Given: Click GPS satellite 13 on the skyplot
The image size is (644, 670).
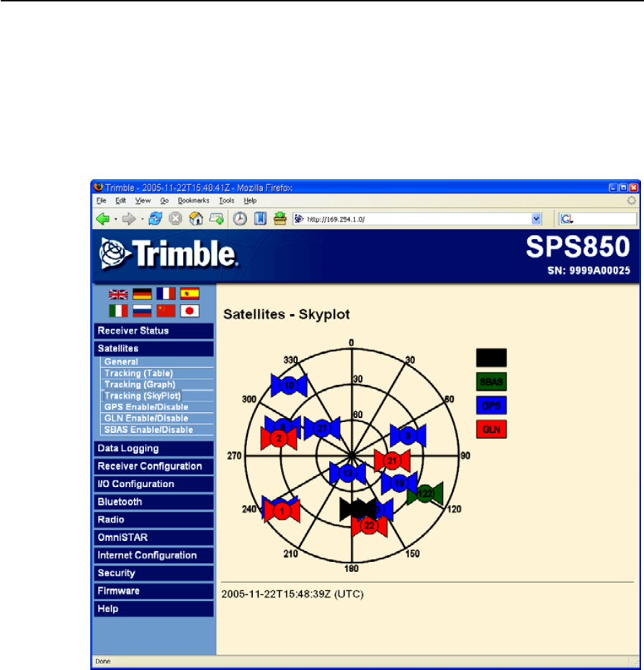Looking at the screenshot, I should click(x=347, y=473).
